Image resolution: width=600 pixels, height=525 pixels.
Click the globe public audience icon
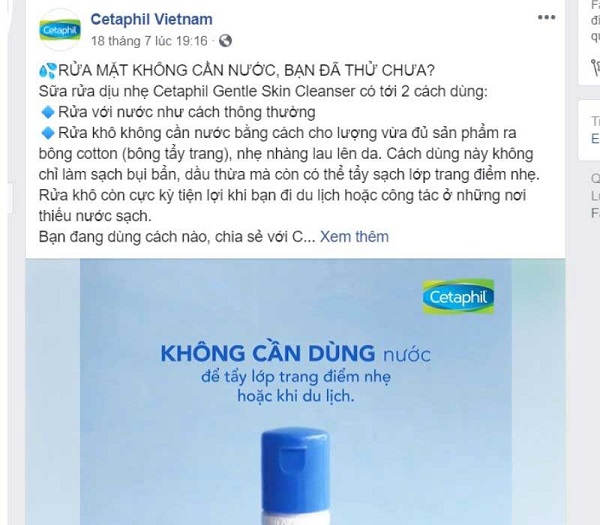tap(225, 41)
